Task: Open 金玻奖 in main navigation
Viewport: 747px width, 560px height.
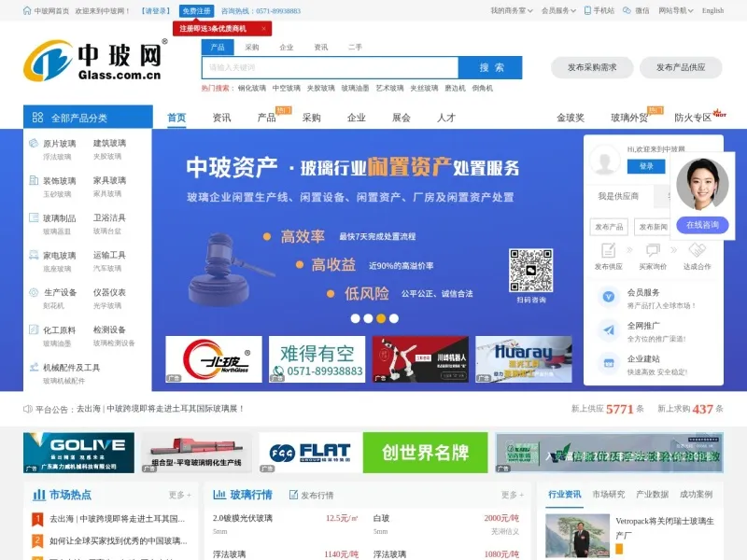Action: coord(571,118)
